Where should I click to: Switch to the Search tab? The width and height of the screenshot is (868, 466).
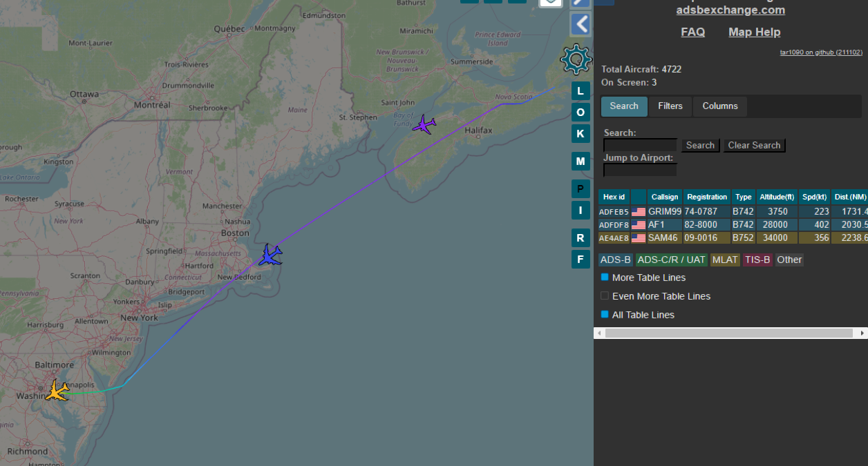point(624,106)
